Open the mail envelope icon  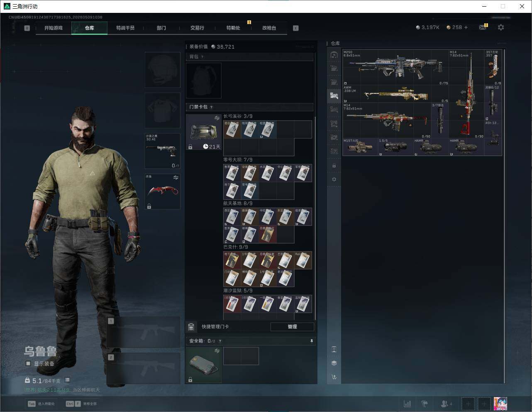pos(483,27)
